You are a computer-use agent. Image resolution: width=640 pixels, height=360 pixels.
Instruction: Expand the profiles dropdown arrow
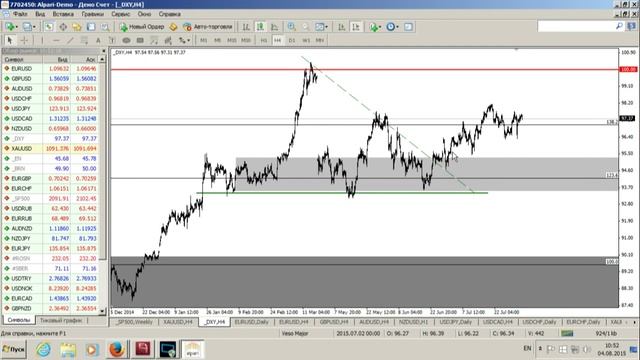click(34, 27)
